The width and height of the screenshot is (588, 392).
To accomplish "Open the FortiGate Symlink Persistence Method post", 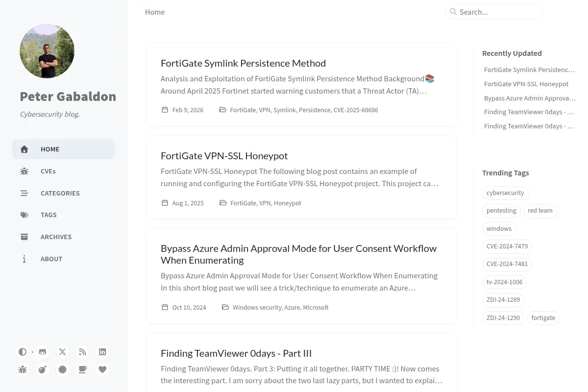I will 243,63.
